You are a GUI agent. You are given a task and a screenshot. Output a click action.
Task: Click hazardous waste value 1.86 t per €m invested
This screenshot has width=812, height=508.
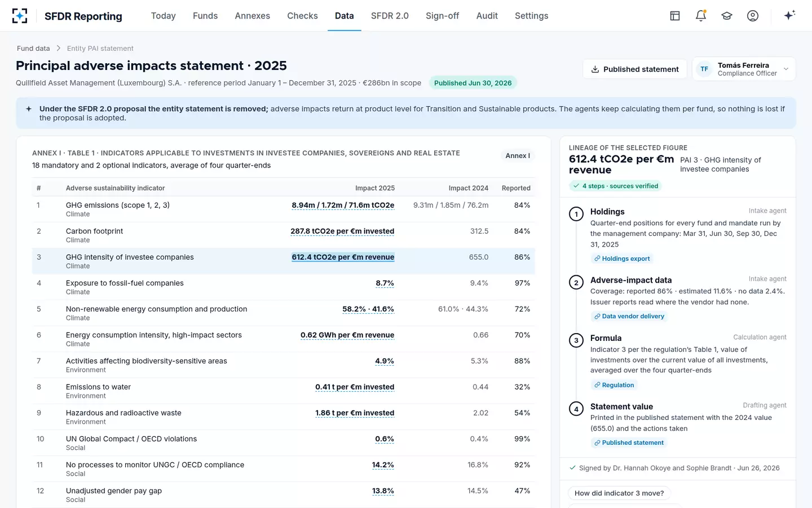[355, 413]
